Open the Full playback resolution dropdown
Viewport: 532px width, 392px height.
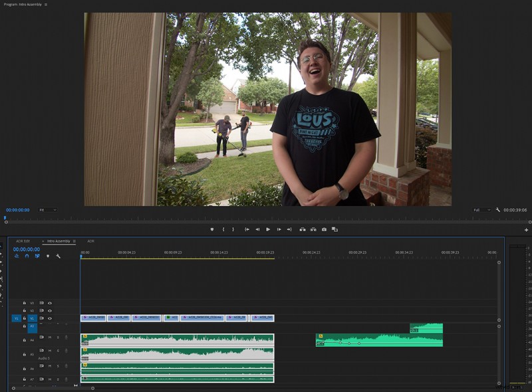(x=481, y=210)
